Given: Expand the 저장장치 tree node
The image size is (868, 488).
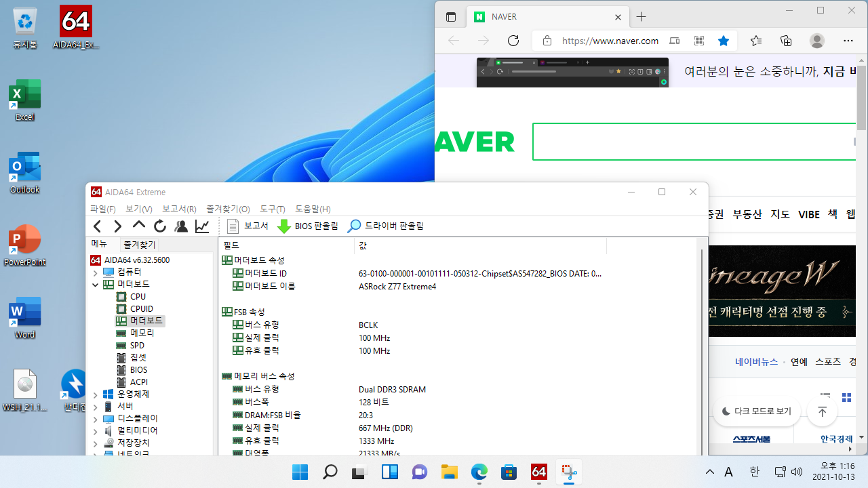Looking at the screenshot, I should click(x=96, y=443).
